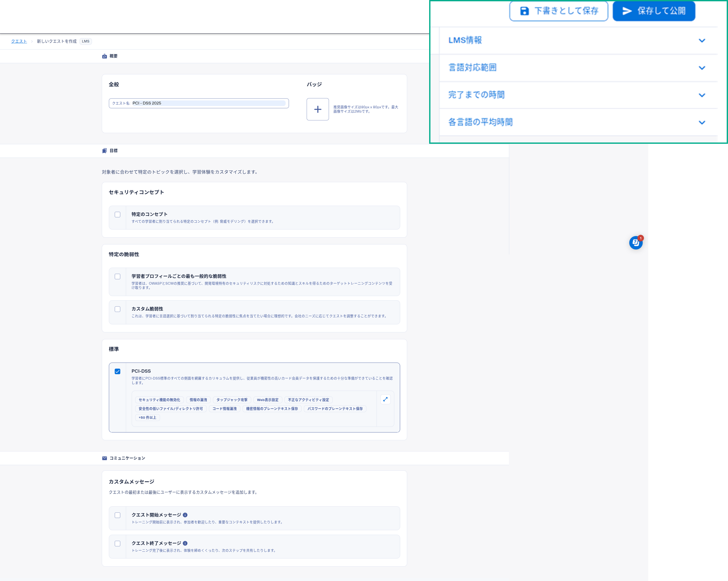Click the 特定の脆弱性 heading
This screenshot has width=728, height=581.
click(124, 255)
